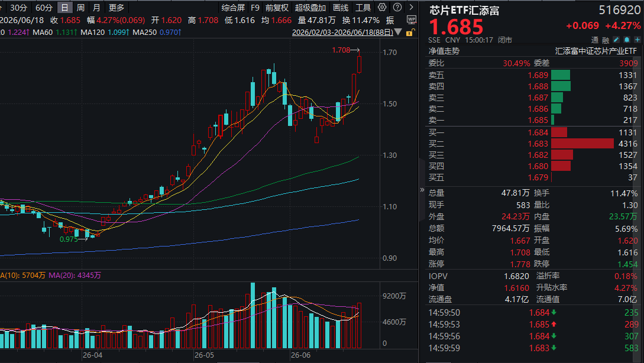Click the 卖四 green volume bar 1367
Image resolution: width=644 pixels, height=363 pixels.
point(561,86)
